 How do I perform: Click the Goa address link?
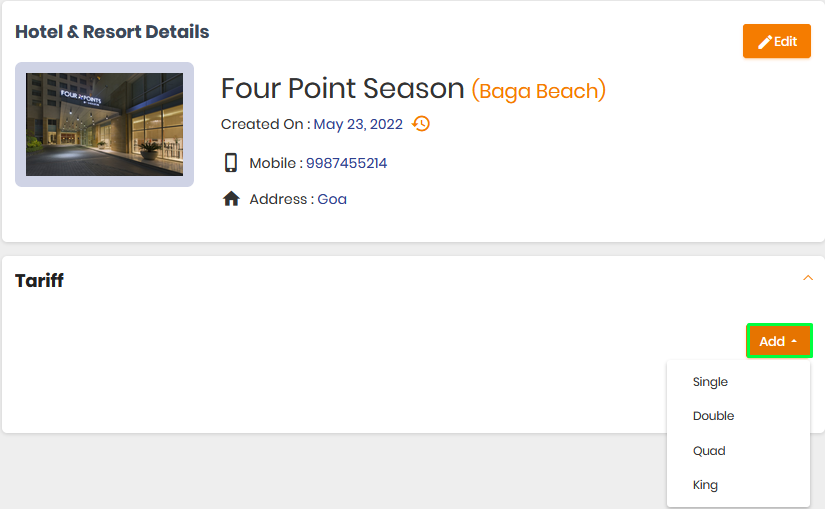tap(331, 199)
